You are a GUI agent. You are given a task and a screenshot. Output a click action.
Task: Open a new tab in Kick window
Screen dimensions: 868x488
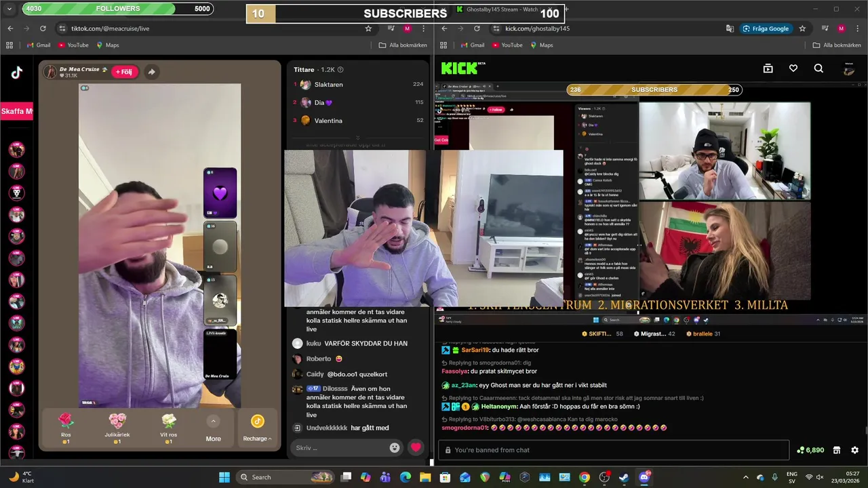click(x=566, y=9)
